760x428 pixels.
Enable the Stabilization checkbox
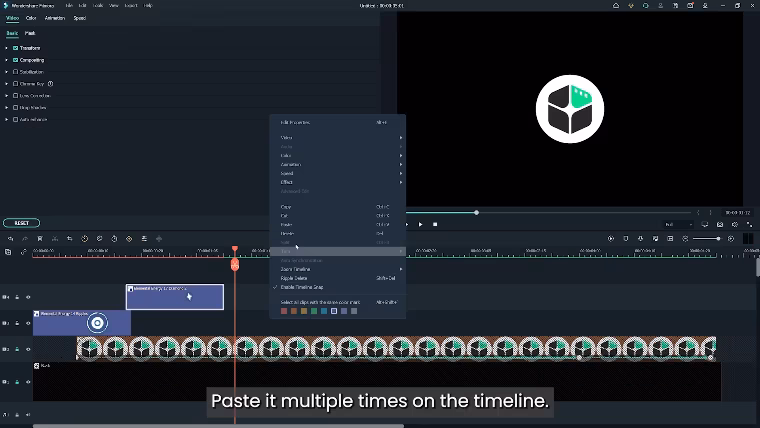pyautogui.click(x=16, y=72)
